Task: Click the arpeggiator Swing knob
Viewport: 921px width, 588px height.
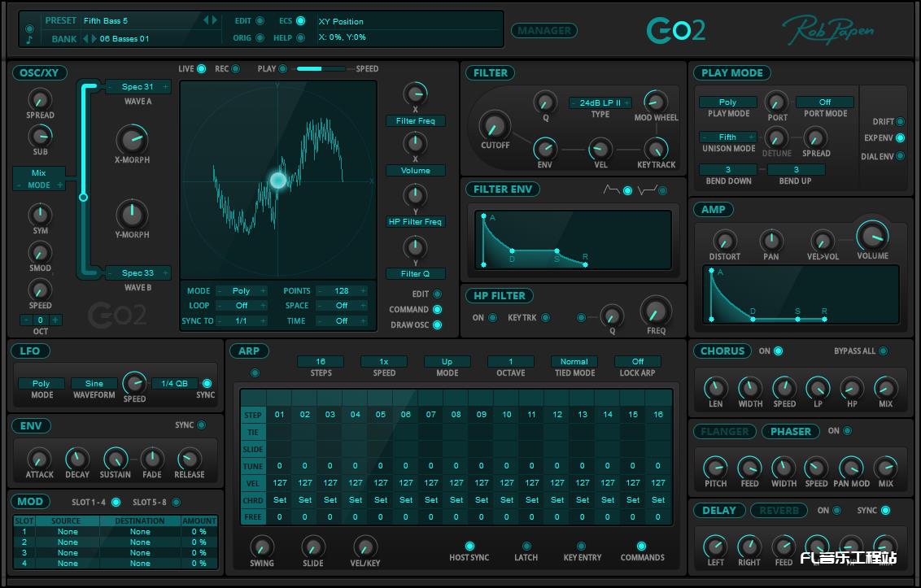Action: pyautogui.click(x=261, y=546)
